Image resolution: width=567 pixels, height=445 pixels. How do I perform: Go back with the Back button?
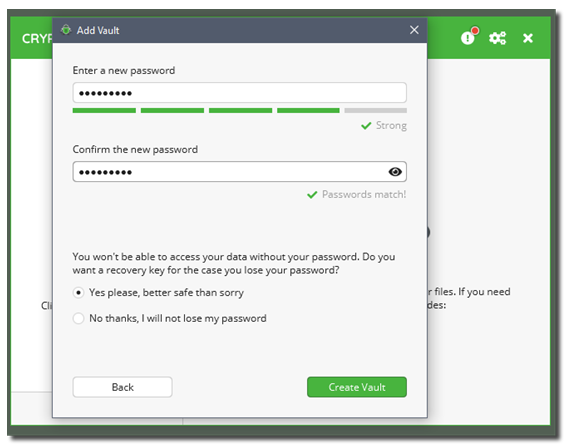click(x=122, y=387)
